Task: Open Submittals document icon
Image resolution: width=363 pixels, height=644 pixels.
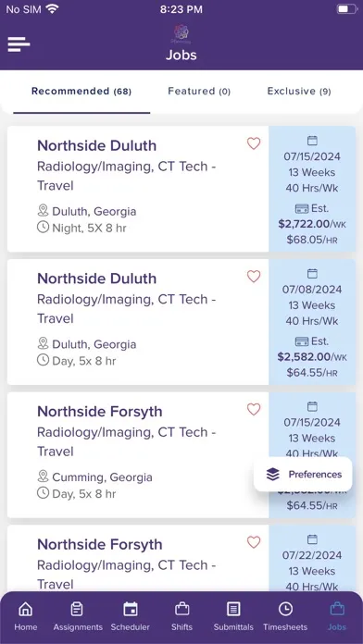Action: (233, 609)
